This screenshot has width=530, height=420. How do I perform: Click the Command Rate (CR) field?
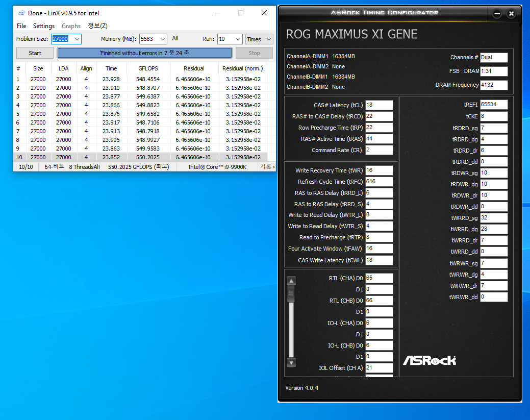[379, 150]
